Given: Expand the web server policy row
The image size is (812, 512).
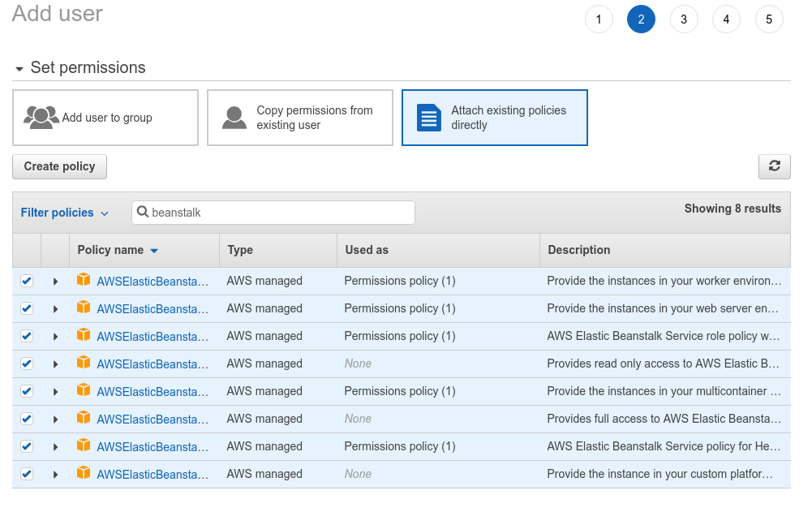Looking at the screenshot, I should 55,309.
